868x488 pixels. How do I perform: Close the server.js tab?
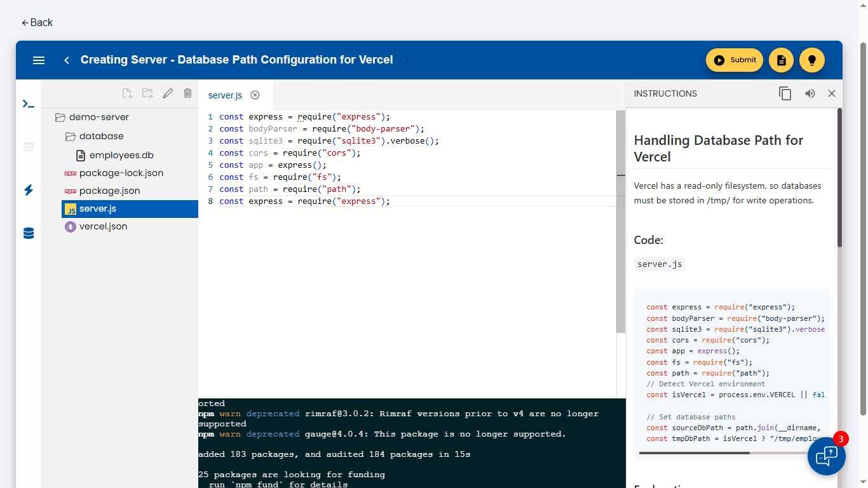pos(255,95)
